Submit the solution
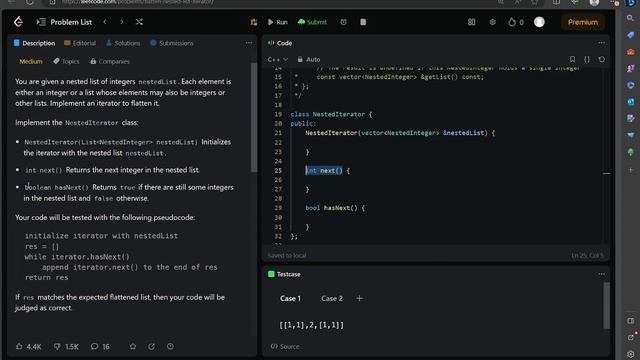Viewport: 640px width, 360px height. coord(312,22)
